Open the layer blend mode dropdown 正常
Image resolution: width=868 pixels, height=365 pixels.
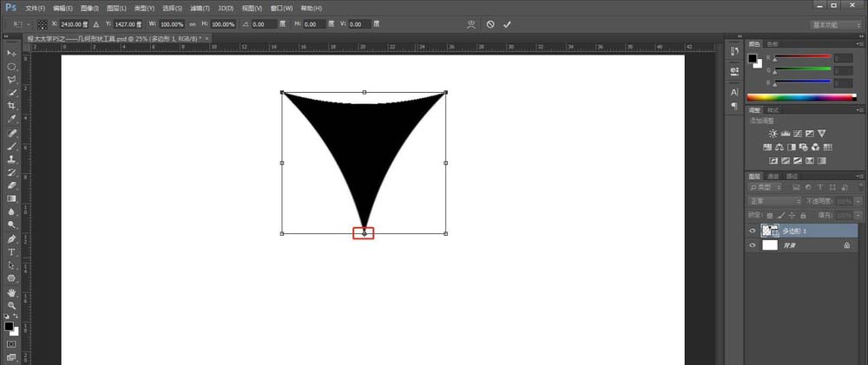[775, 201]
